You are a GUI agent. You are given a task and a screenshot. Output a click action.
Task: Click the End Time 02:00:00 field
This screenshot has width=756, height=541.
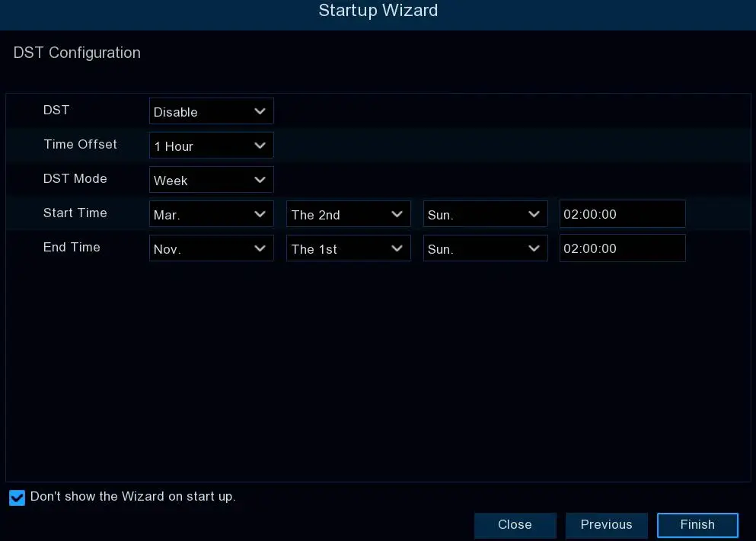click(x=623, y=248)
